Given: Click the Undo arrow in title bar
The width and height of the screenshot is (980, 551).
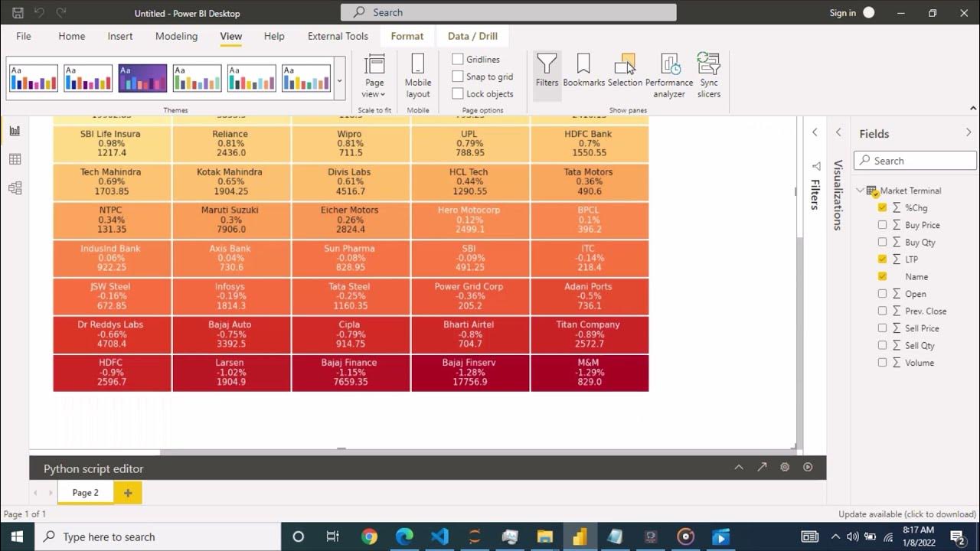Looking at the screenshot, I should tap(39, 13).
